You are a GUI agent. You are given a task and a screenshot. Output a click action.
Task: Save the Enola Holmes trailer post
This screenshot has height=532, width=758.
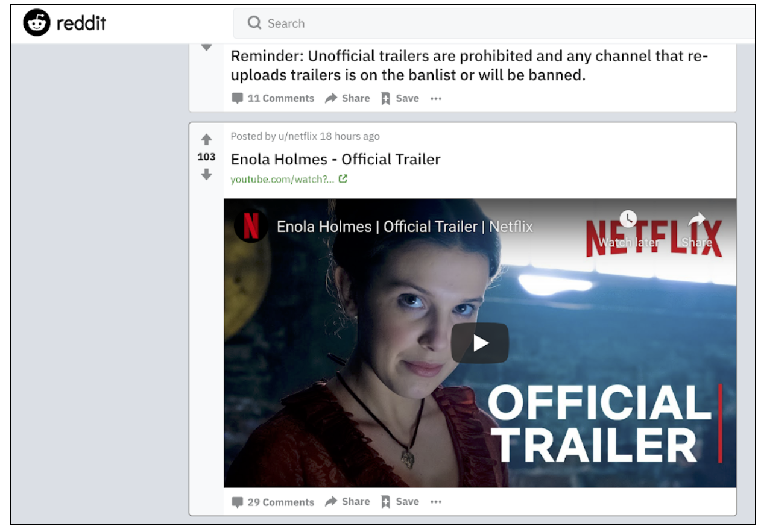400,502
